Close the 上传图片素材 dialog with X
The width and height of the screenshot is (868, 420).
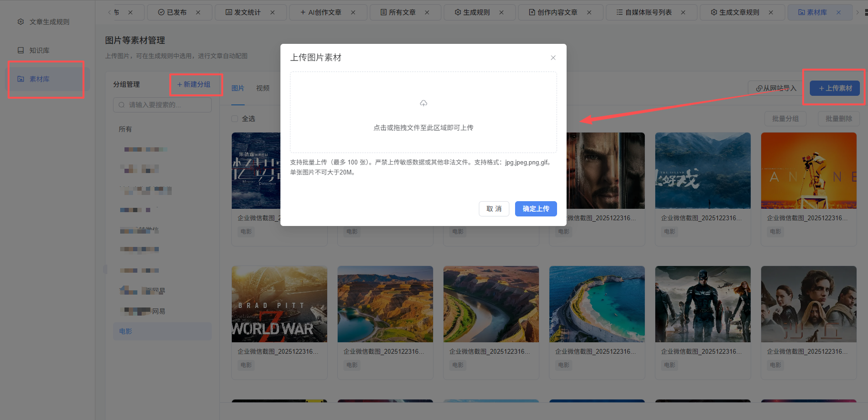pos(553,58)
